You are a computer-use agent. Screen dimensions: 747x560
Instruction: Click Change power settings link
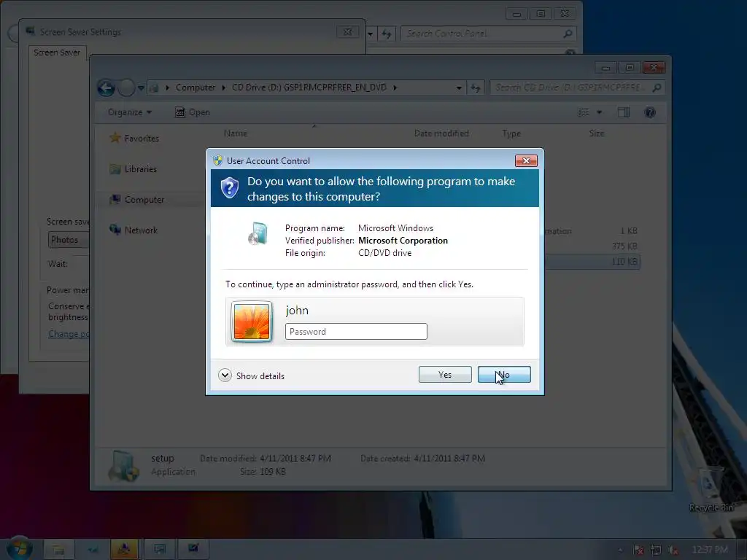point(69,334)
